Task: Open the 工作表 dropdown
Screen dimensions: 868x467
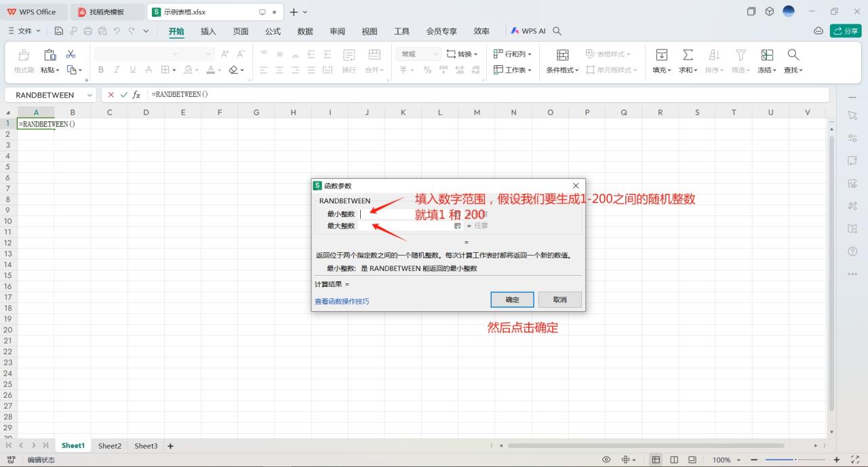Action: (x=512, y=70)
